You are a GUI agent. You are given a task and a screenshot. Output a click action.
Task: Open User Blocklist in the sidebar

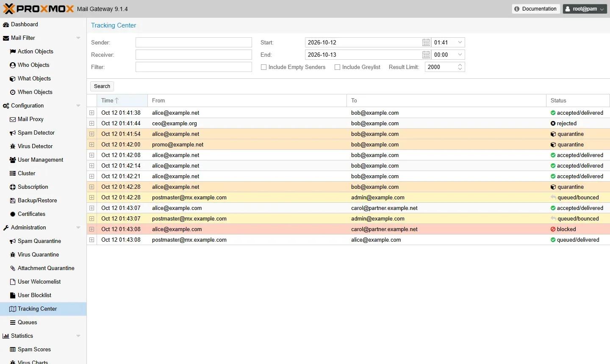43,295
